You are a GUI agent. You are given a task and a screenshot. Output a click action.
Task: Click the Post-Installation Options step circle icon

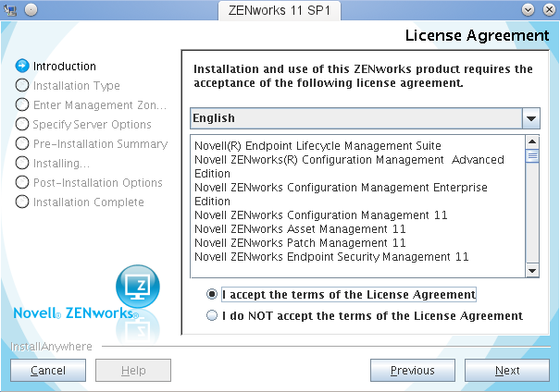coord(22,183)
